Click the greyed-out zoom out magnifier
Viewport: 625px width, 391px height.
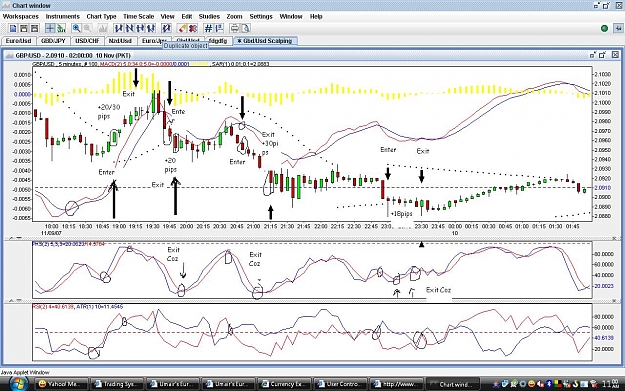coord(87,28)
